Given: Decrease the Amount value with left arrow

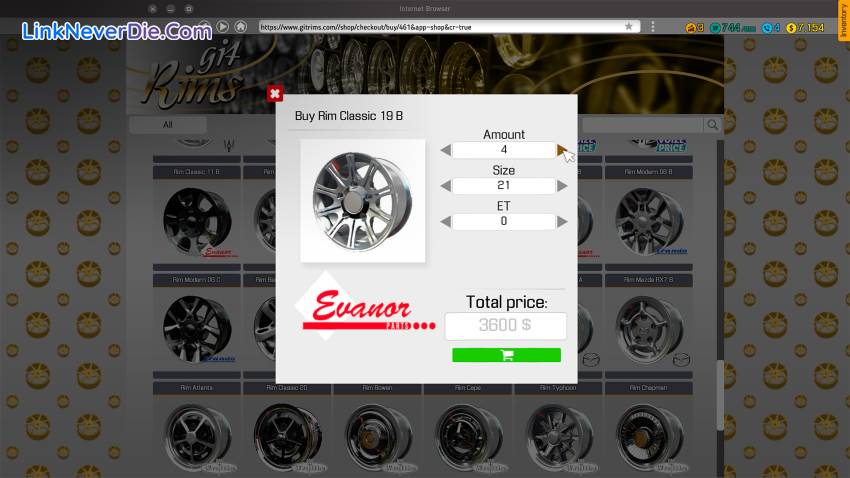Looking at the screenshot, I should [446, 150].
